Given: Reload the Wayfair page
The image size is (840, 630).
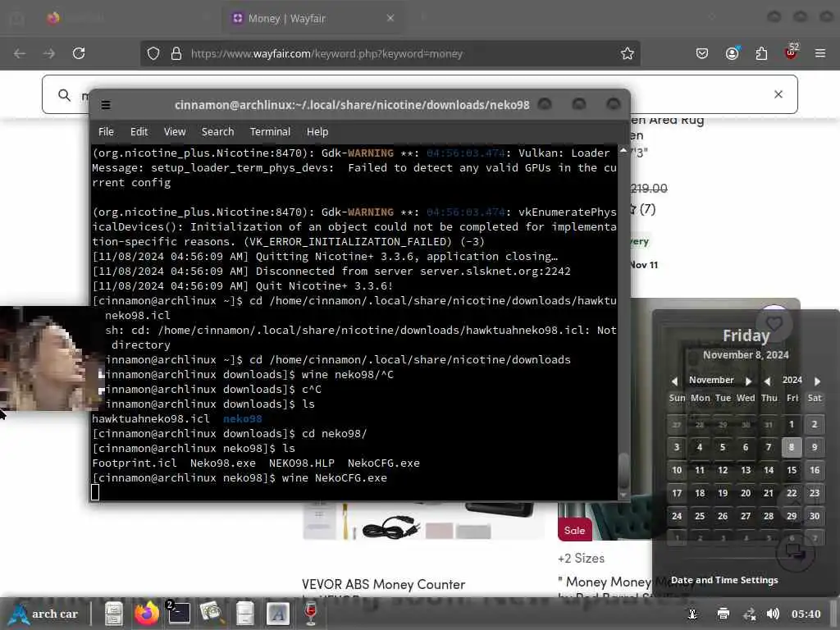Looking at the screenshot, I should (79, 53).
